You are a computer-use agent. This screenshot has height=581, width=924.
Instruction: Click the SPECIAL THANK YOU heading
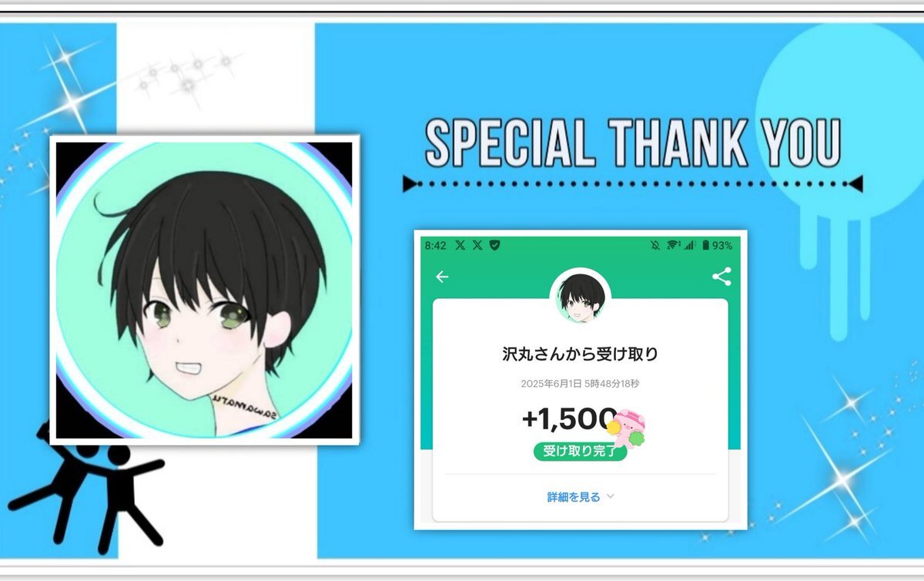click(633, 143)
